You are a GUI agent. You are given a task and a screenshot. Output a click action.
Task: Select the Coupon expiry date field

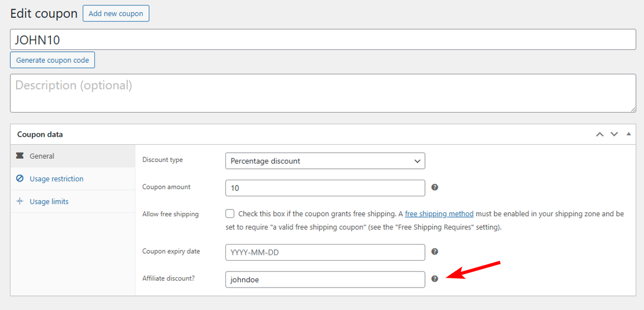tap(325, 252)
